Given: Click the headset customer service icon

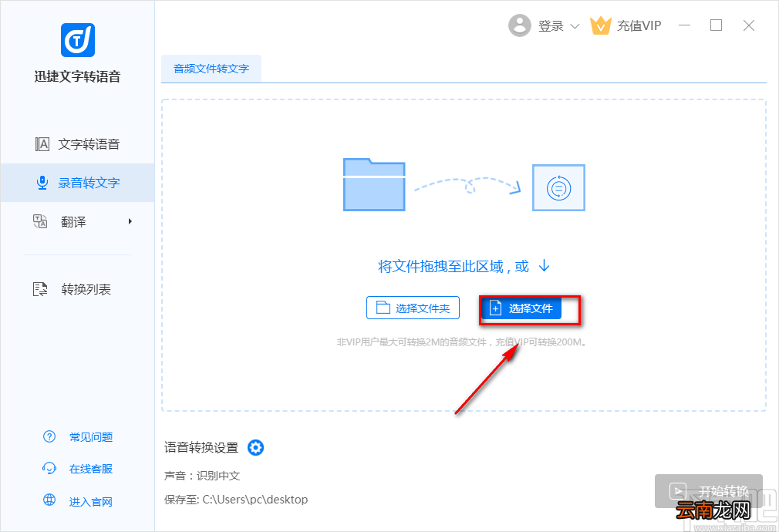Looking at the screenshot, I should pos(49,469).
